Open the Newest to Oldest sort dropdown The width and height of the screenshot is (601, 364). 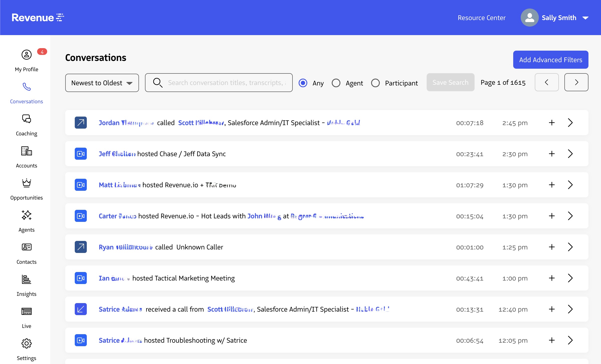click(102, 83)
